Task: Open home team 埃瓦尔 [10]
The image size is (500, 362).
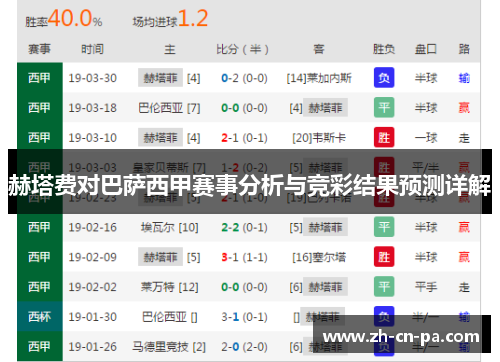Action: (169, 227)
